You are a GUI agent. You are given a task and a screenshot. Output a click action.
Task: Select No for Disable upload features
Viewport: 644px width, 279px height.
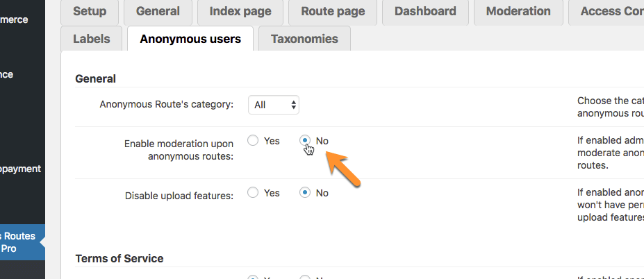305,193
